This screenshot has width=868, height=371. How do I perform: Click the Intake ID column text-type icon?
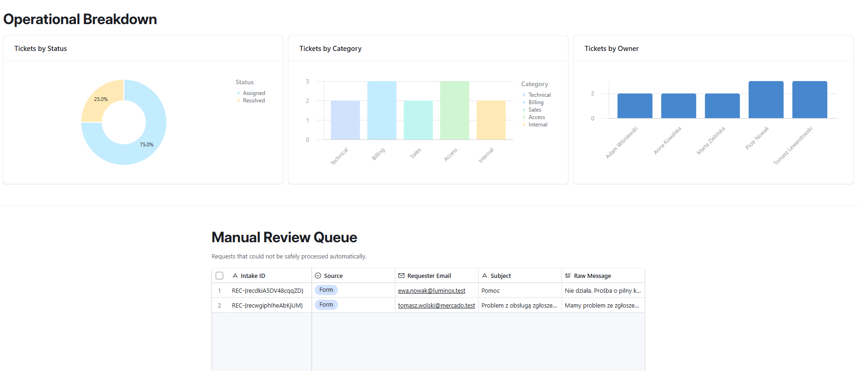coord(235,276)
